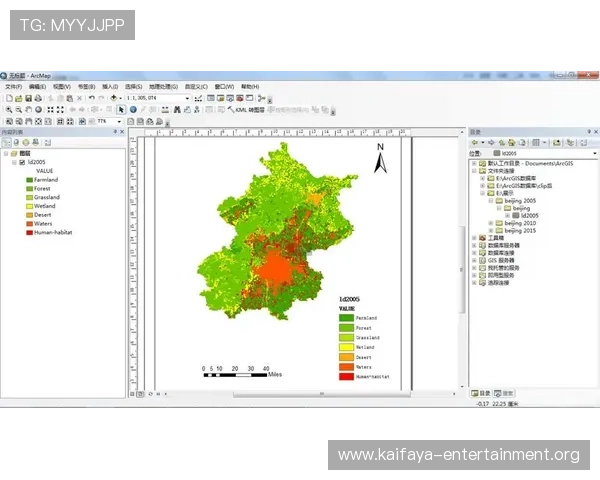
Task: Open the 文件(F) menu
Action: pyautogui.click(x=13, y=87)
